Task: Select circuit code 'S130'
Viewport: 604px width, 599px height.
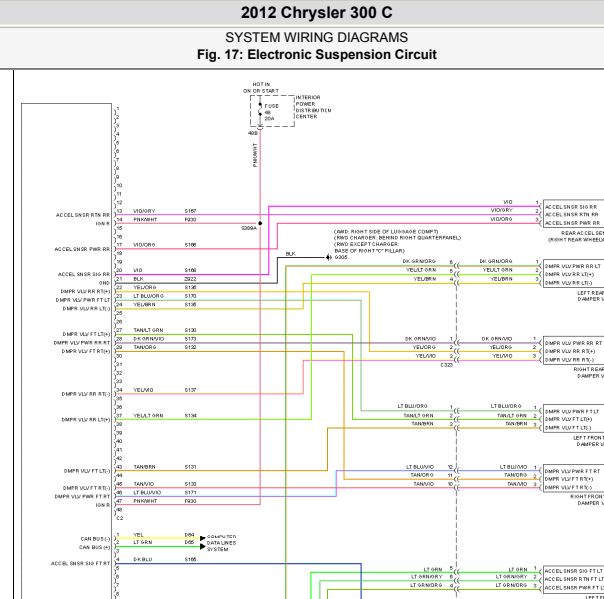Action: pos(190,330)
